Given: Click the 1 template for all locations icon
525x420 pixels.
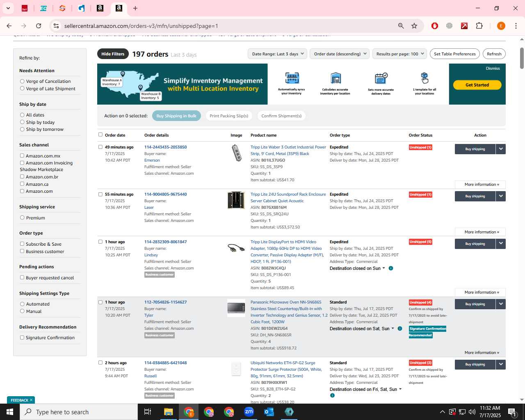Looking at the screenshot, I should click(425, 78).
